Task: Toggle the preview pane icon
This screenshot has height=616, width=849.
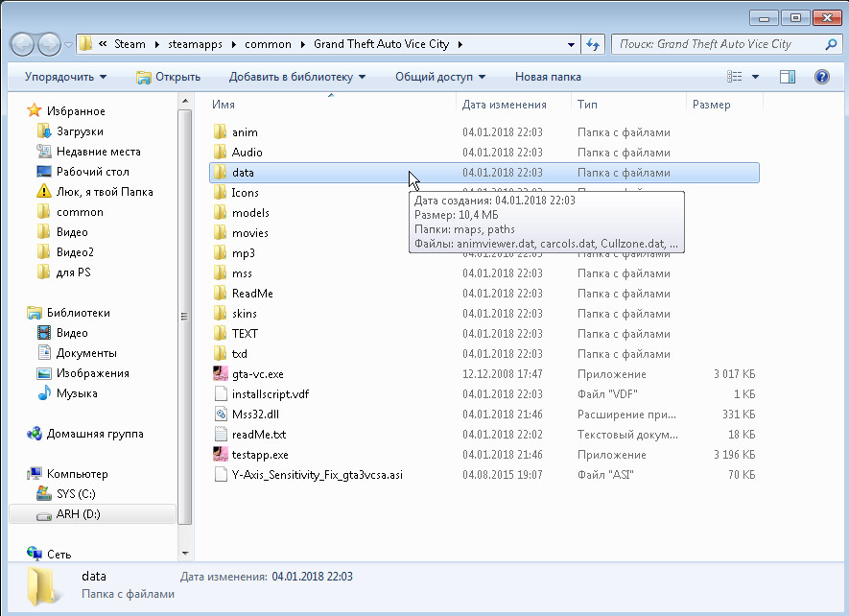Action: click(788, 77)
